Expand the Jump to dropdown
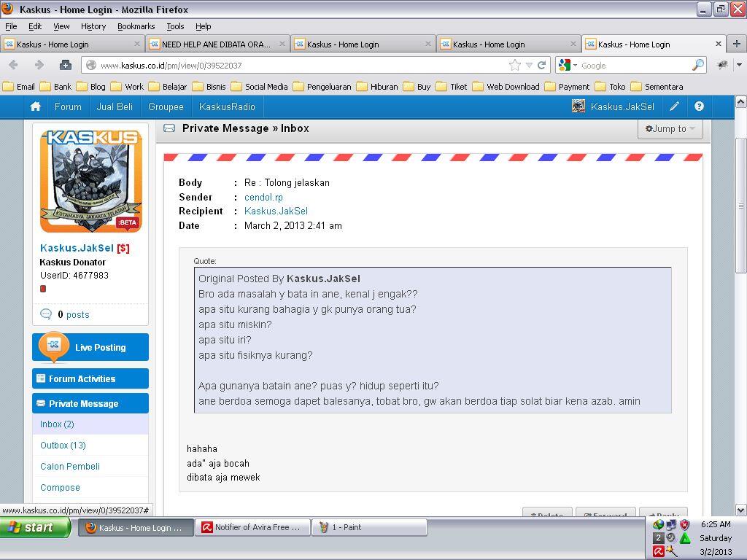The height and width of the screenshot is (560, 747). click(x=670, y=128)
